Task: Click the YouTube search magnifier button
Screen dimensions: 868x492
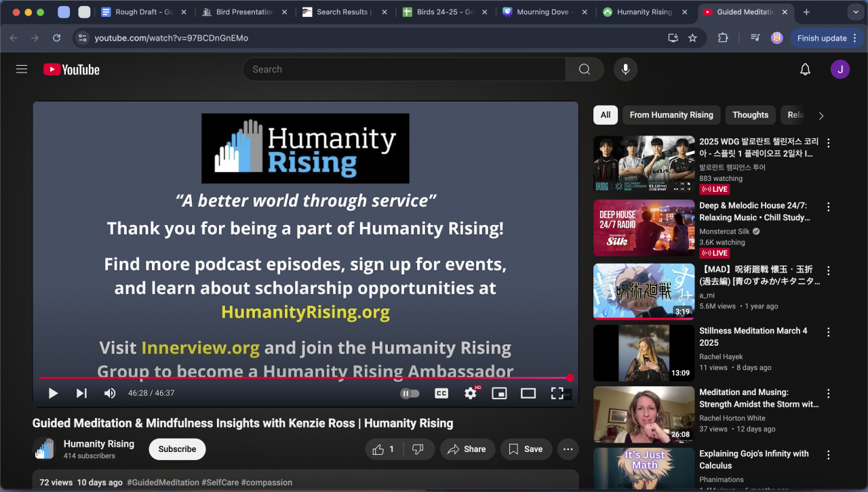Action: [x=585, y=69]
